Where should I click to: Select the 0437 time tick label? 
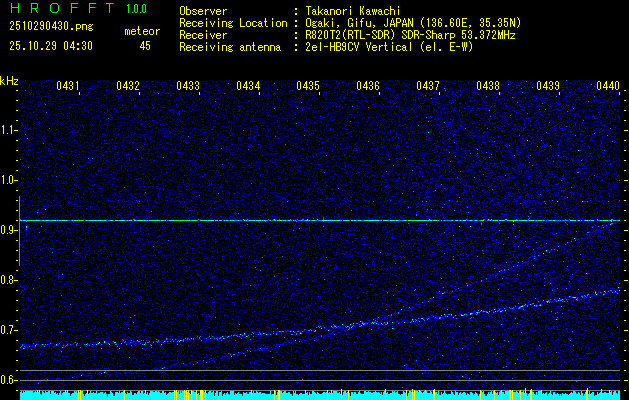coord(428,87)
